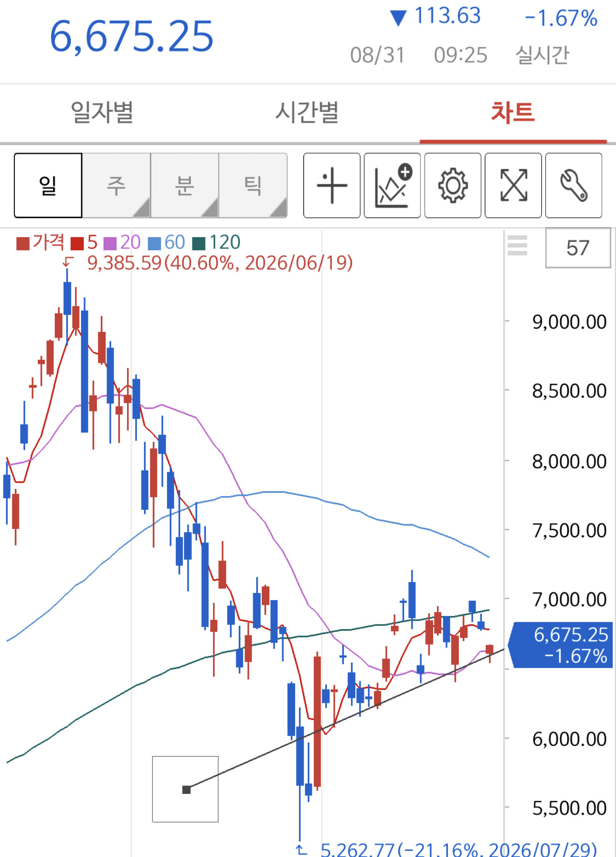Switch to the 시간별 tab
This screenshot has width=616, height=857.
(307, 113)
